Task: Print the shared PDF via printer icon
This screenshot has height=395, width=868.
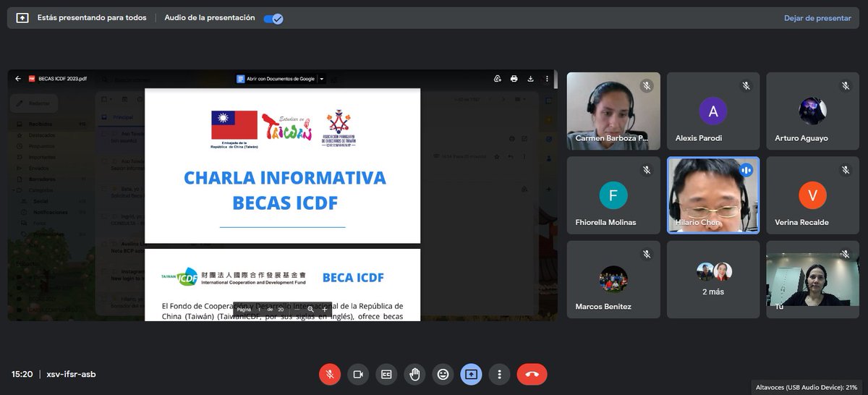Action: click(514, 79)
